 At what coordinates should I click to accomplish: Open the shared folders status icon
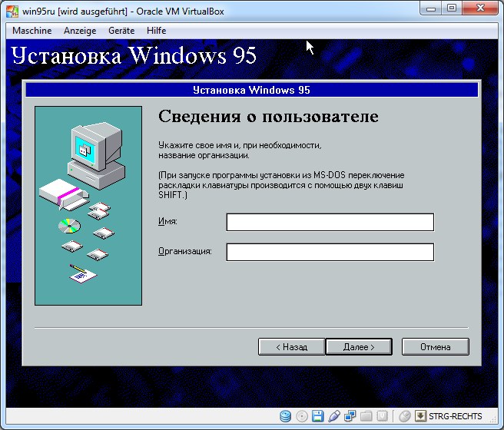click(366, 416)
